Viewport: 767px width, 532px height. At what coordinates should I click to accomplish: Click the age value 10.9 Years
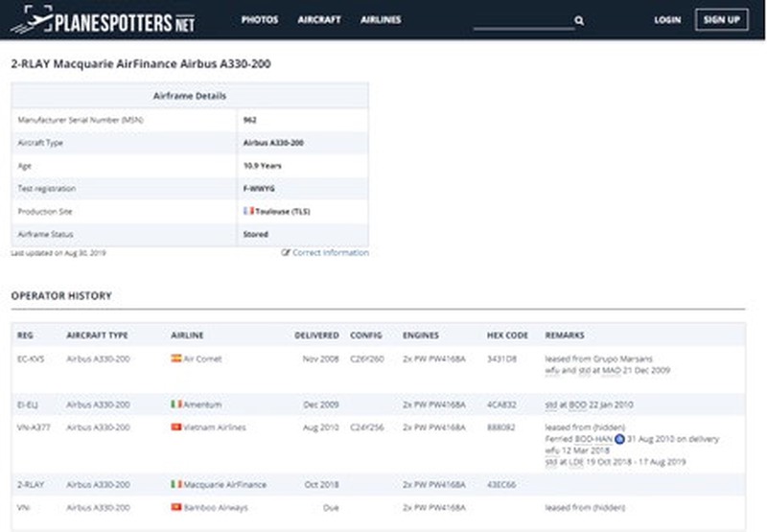pos(262,166)
